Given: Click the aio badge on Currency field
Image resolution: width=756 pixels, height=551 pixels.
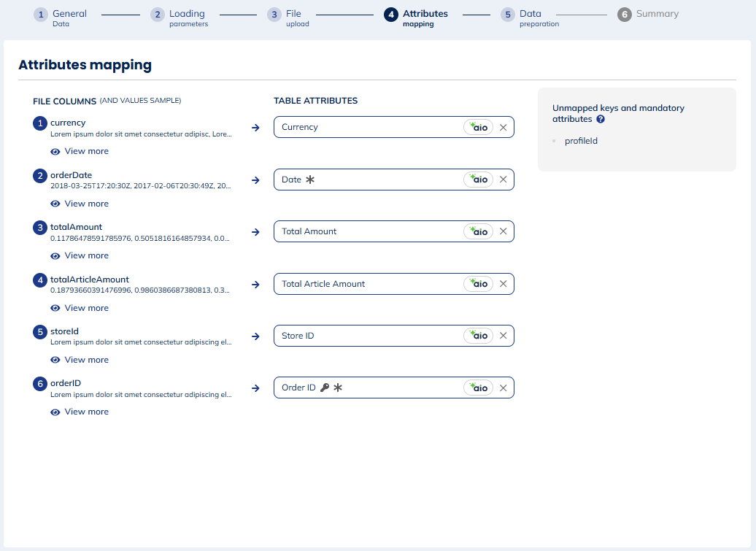Looking at the screenshot, I should [x=479, y=127].
